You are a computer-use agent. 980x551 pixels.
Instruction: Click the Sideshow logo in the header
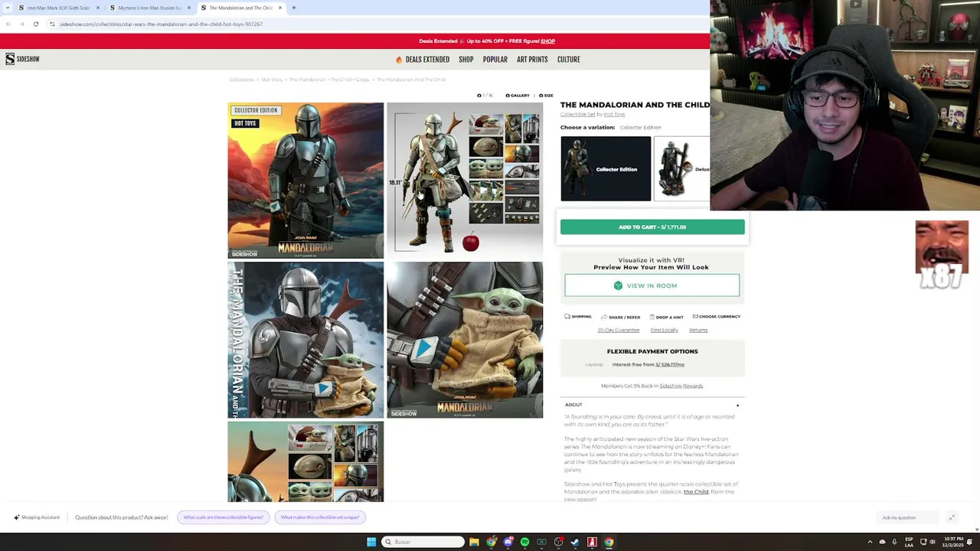coord(22,59)
